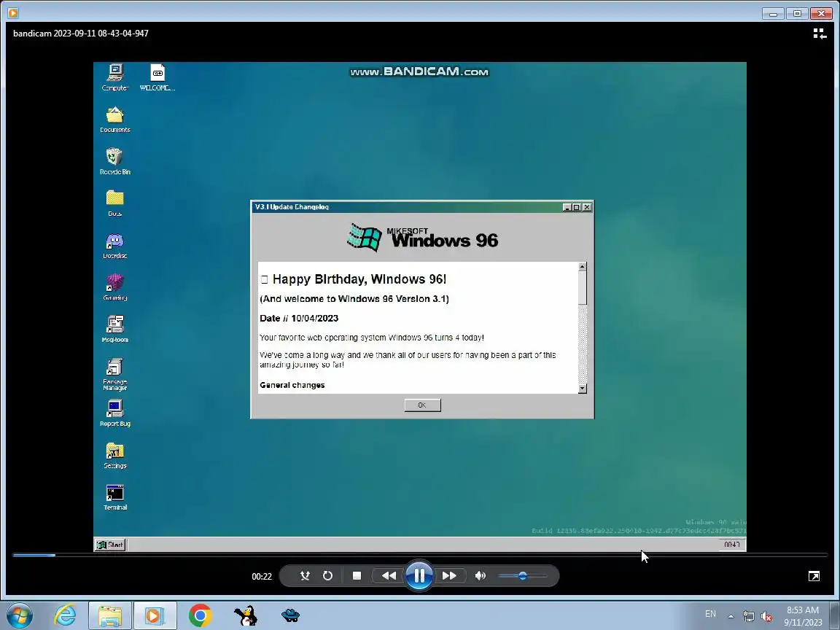Launch the Terminal desktop icon
Image resolution: width=840 pixels, height=630 pixels.
(115, 497)
